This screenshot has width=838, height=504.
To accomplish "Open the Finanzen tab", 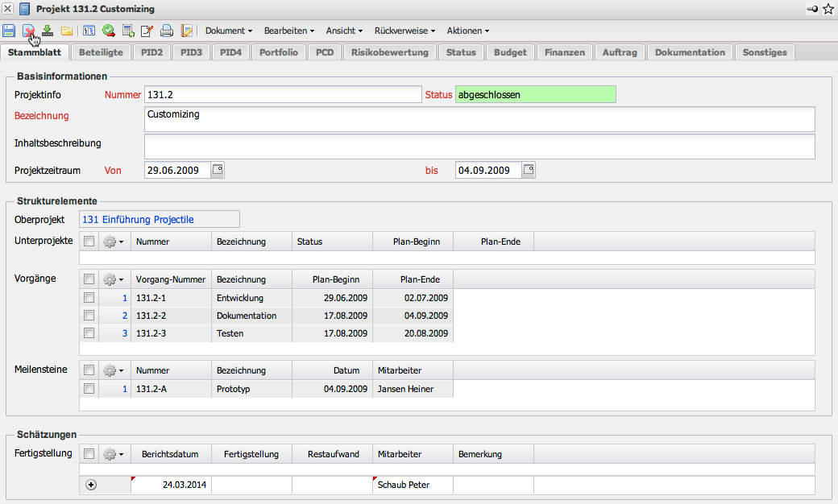I will (564, 52).
